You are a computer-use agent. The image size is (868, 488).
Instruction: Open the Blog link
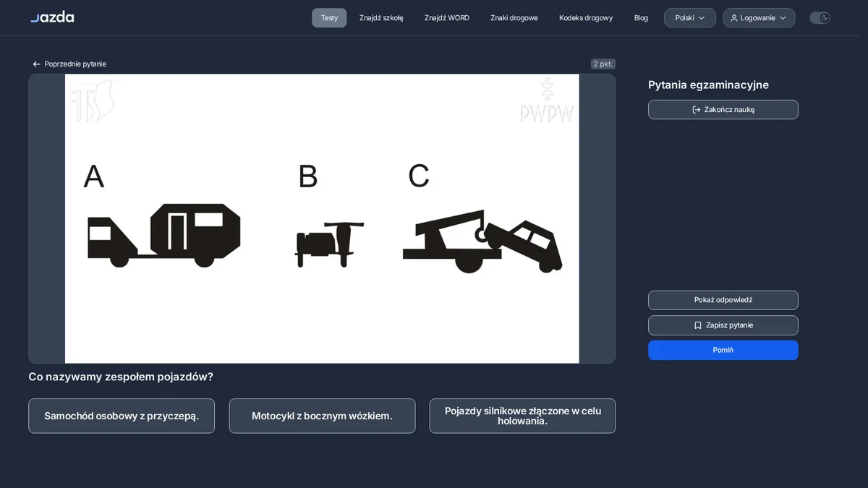pyautogui.click(x=641, y=18)
